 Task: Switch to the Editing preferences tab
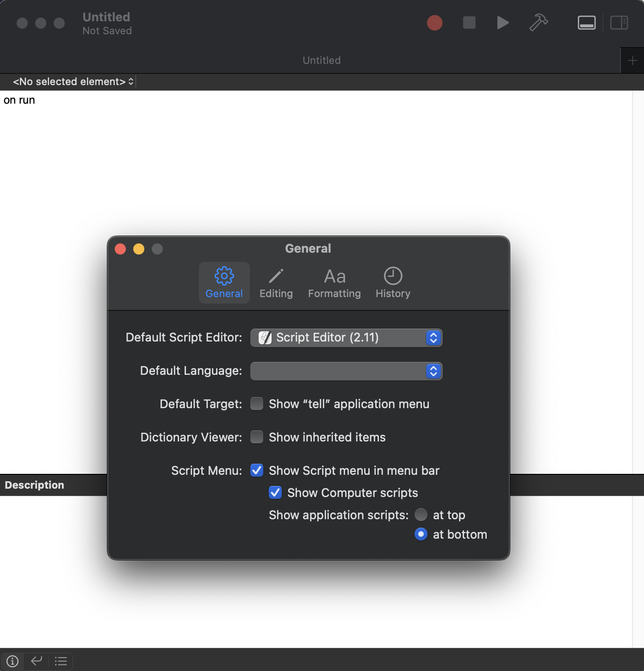click(276, 283)
